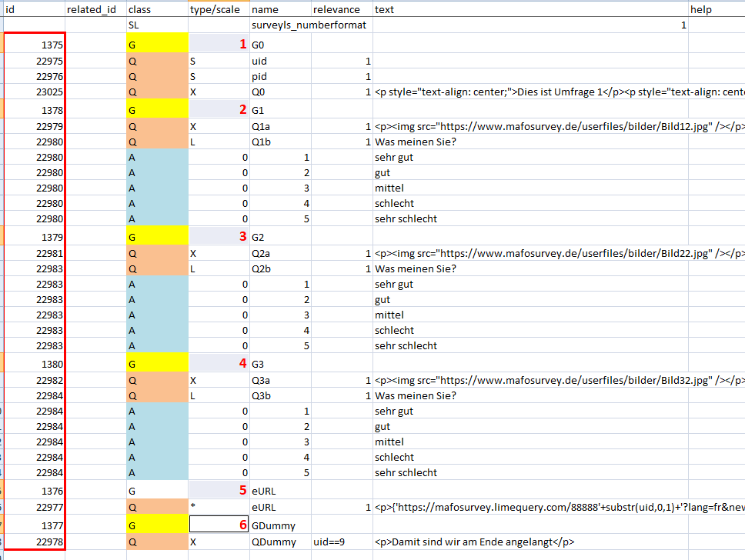Click the 'type/scale' column header

[219, 9]
